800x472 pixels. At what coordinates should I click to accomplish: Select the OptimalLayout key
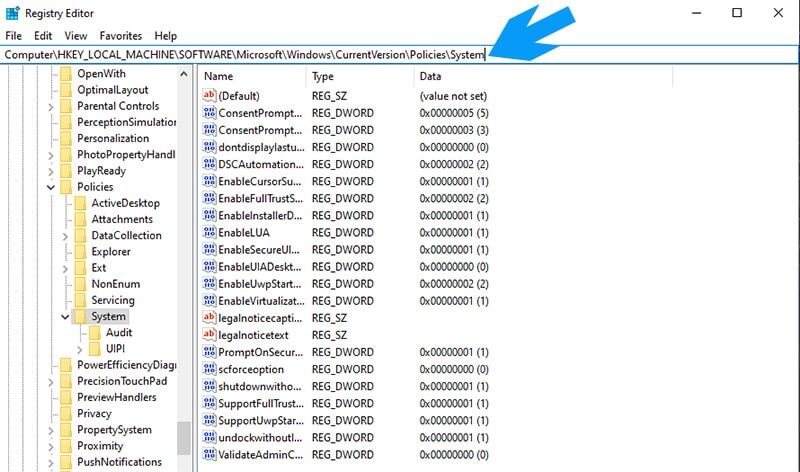coord(112,90)
